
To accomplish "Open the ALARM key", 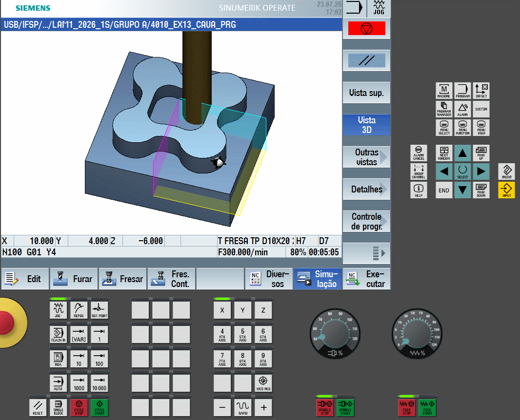I will 462,109.
